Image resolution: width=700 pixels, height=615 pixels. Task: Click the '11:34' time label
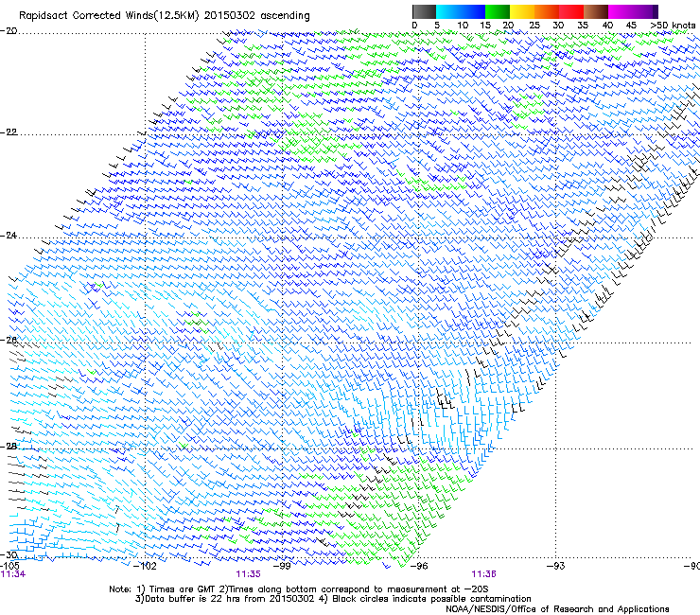(x=13, y=574)
